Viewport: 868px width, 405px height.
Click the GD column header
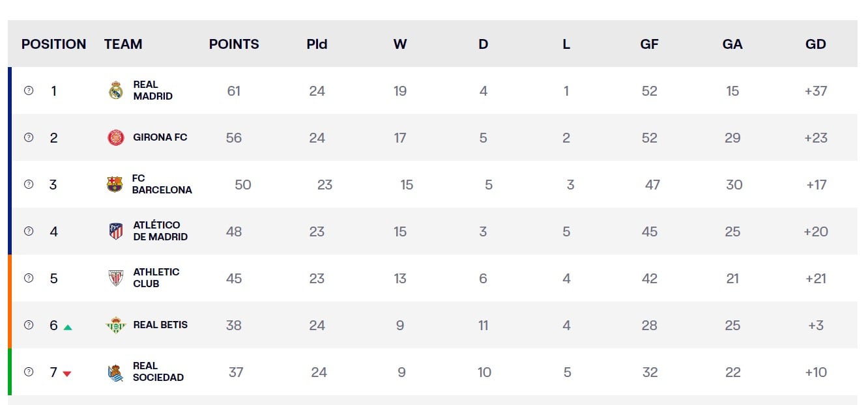[x=815, y=44]
